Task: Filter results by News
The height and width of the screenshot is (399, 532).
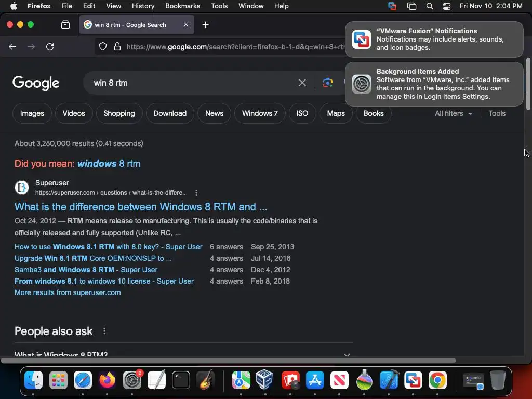Action: [x=214, y=113]
